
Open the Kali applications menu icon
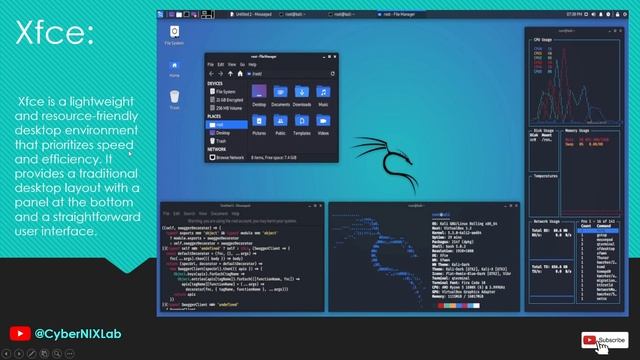coord(160,14)
